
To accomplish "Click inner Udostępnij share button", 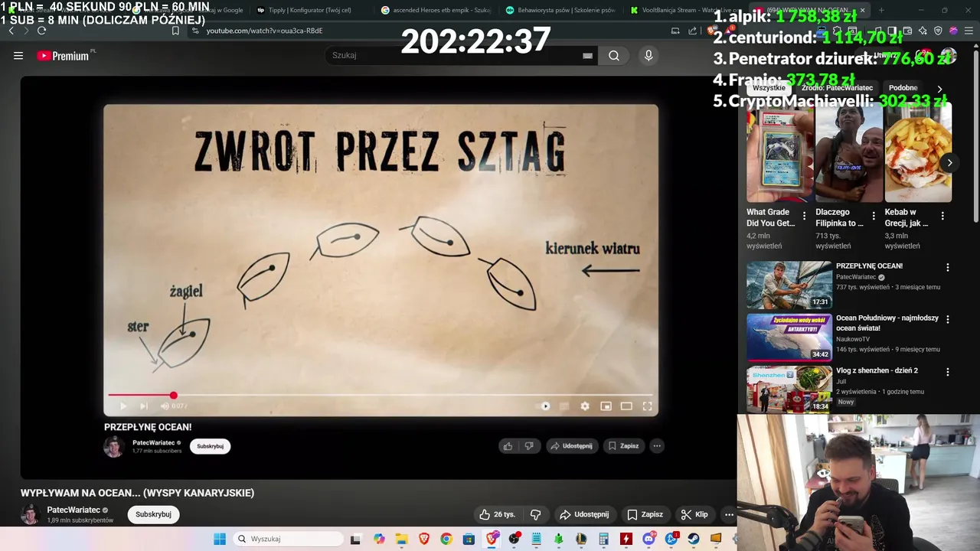I will (x=572, y=446).
